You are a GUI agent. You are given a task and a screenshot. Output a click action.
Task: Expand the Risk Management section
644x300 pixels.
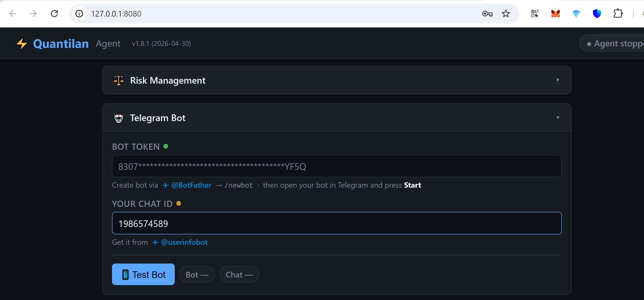[x=558, y=80]
